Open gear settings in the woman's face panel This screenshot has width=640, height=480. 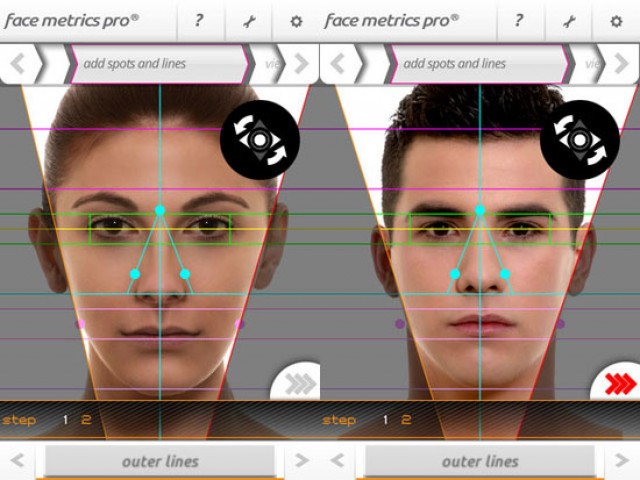296,21
